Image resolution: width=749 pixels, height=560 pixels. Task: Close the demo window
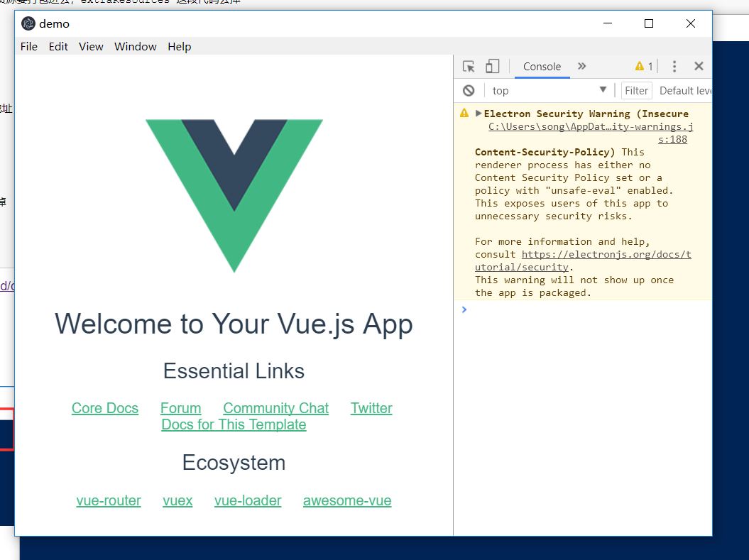click(x=690, y=23)
